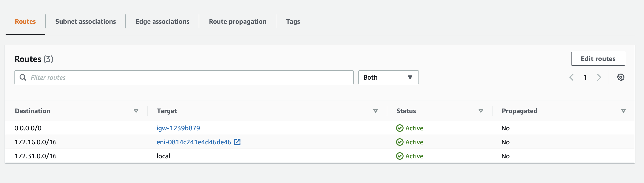
Task: Click the Active status icon for 0.0.0.0/0
Action: pos(400,128)
